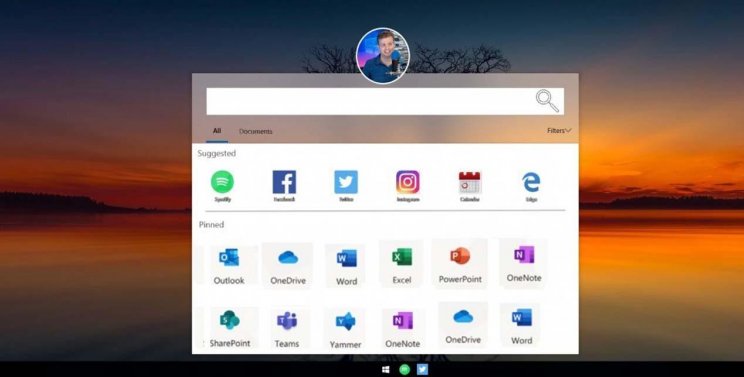Open pinned Excel app
The height and width of the screenshot is (377, 744).
pos(401,265)
